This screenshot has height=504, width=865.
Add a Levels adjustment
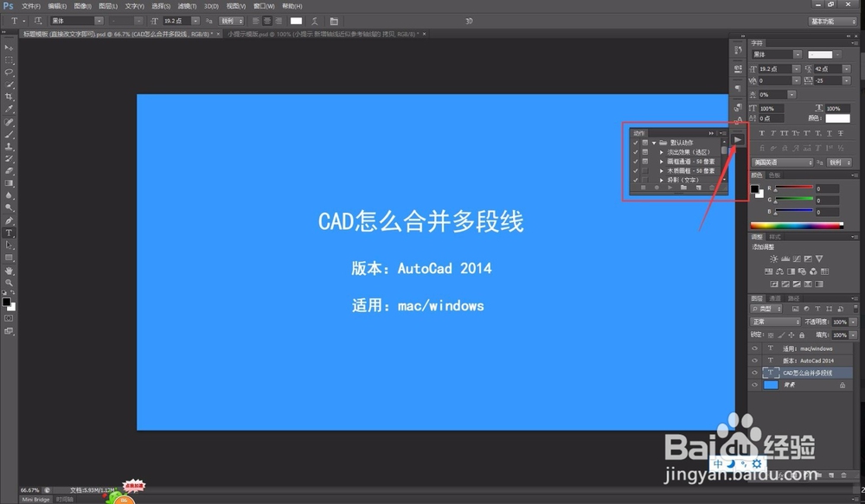(785, 258)
